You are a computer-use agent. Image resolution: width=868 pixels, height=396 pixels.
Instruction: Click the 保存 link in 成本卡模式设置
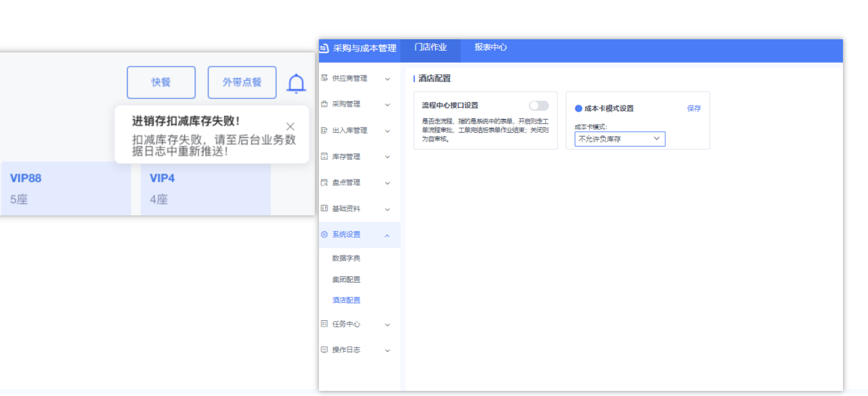[x=694, y=108]
